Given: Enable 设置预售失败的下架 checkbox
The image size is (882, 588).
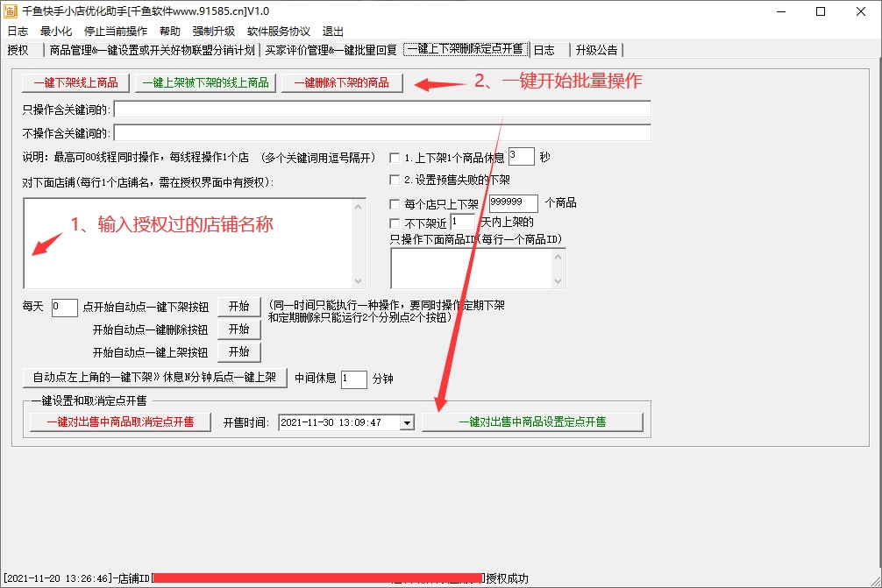Looking at the screenshot, I should 395,181.
